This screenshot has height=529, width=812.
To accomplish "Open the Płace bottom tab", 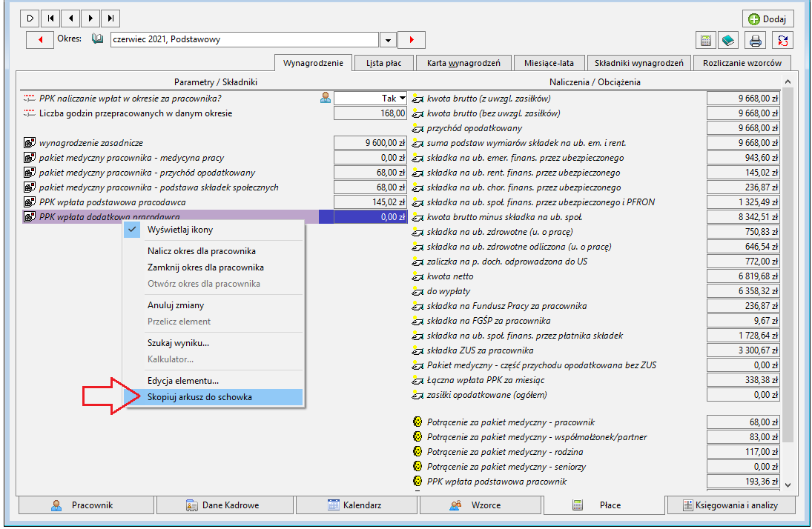I will click(604, 505).
